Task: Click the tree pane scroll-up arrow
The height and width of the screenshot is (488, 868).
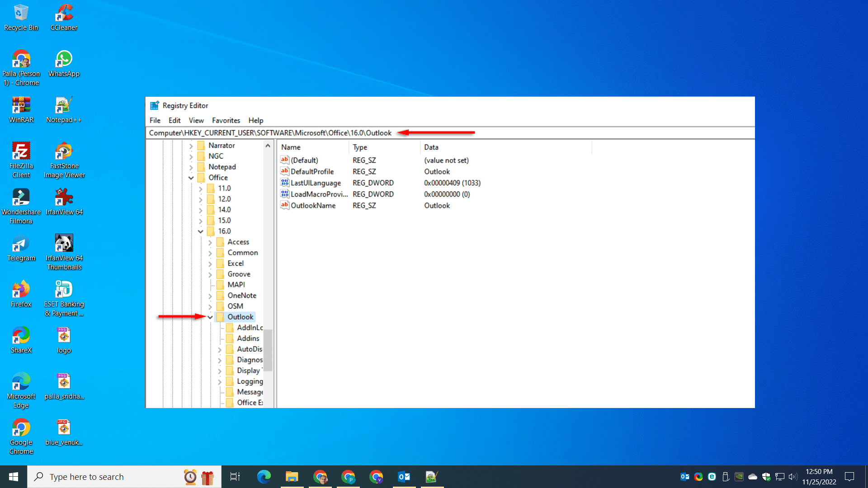Action: pyautogui.click(x=268, y=145)
